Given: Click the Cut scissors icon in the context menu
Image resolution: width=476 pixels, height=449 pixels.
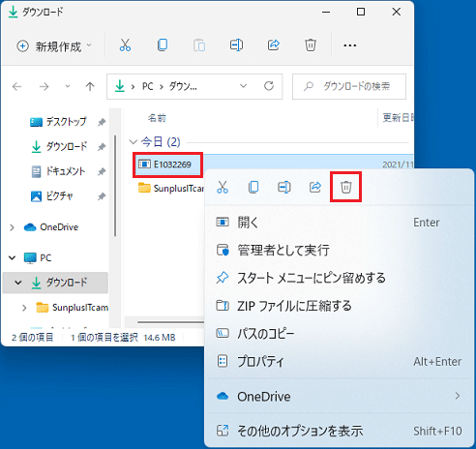Looking at the screenshot, I should pos(223,187).
